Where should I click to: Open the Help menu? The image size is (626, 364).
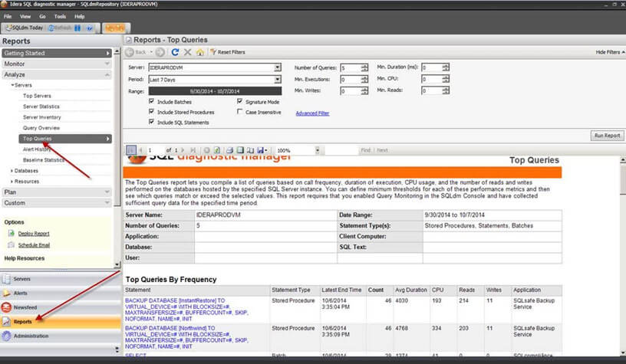(80, 16)
